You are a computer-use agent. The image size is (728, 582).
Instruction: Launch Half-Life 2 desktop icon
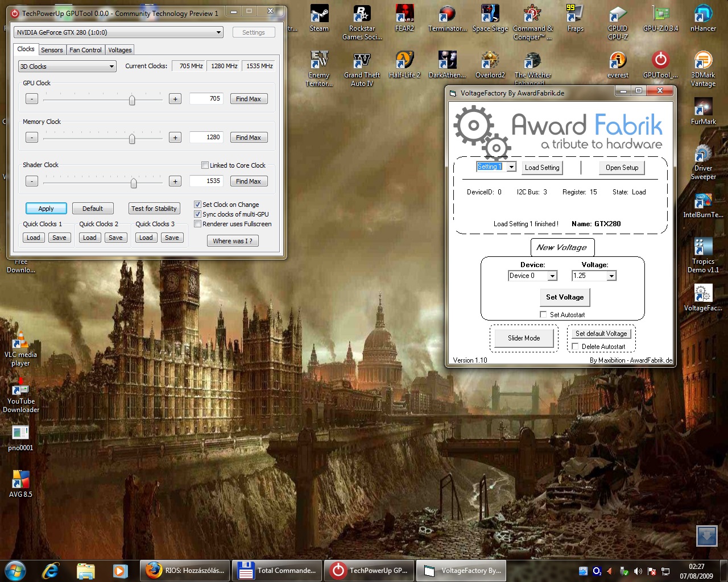404,64
